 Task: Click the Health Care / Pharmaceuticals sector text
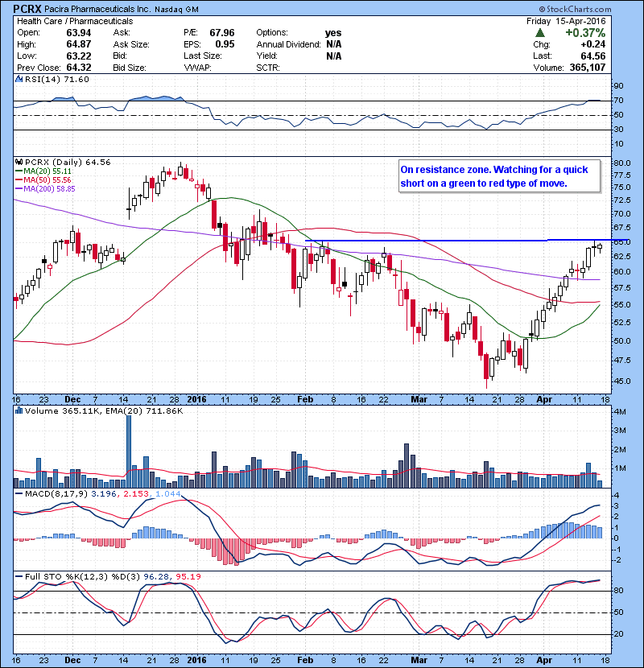click(75, 21)
